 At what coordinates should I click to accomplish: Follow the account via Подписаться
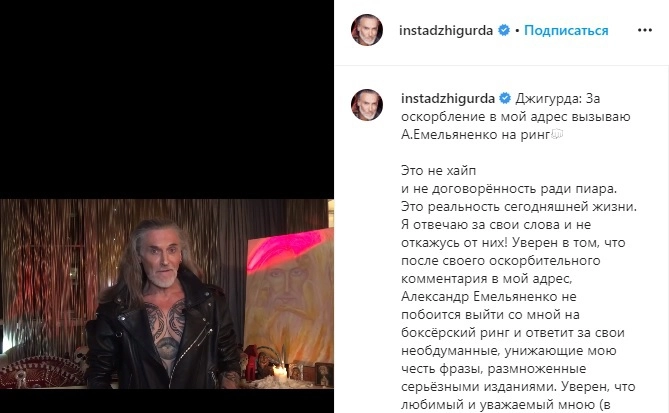(x=566, y=30)
